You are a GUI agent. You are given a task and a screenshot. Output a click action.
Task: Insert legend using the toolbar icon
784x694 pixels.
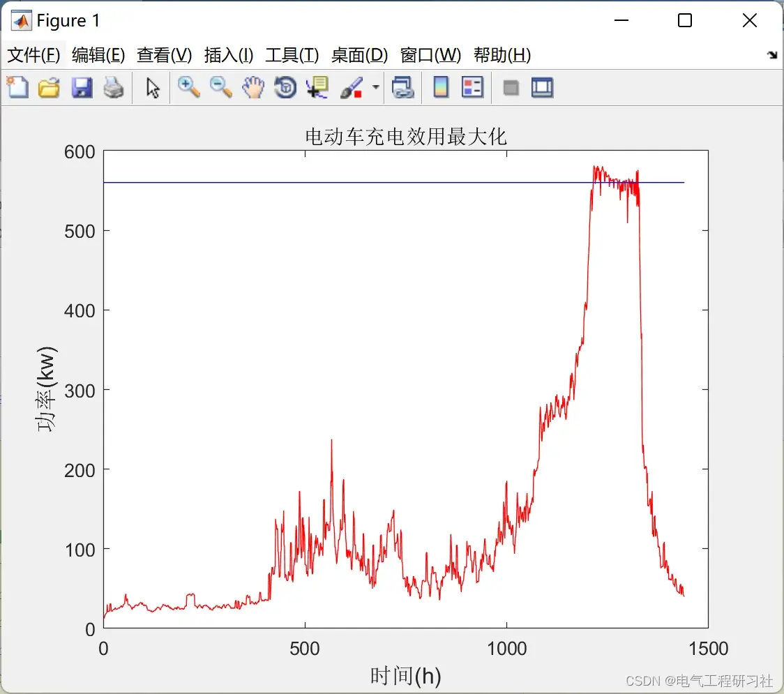point(472,87)
